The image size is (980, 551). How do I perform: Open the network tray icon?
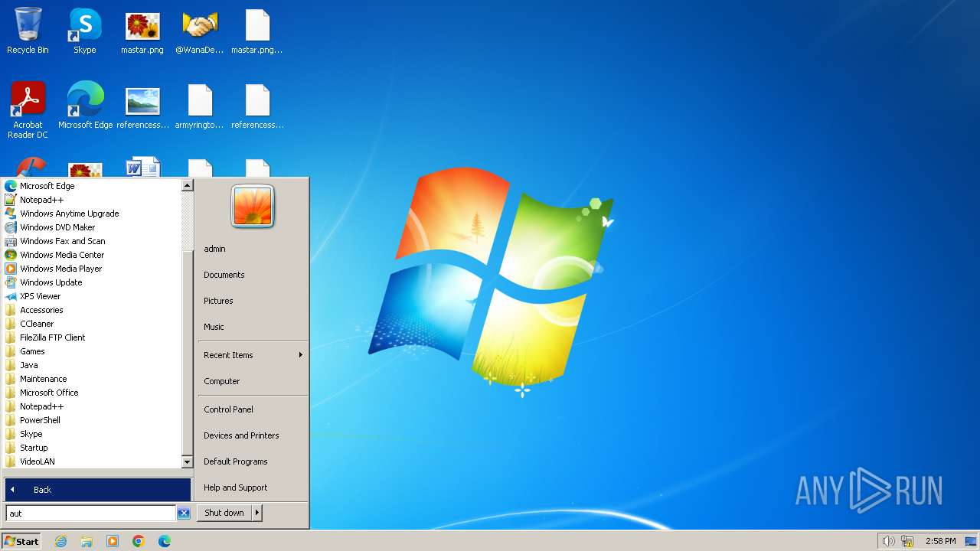(907, 541)
